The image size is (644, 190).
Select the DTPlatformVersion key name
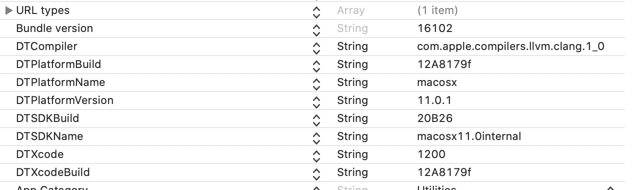click(x=64, y=100)
